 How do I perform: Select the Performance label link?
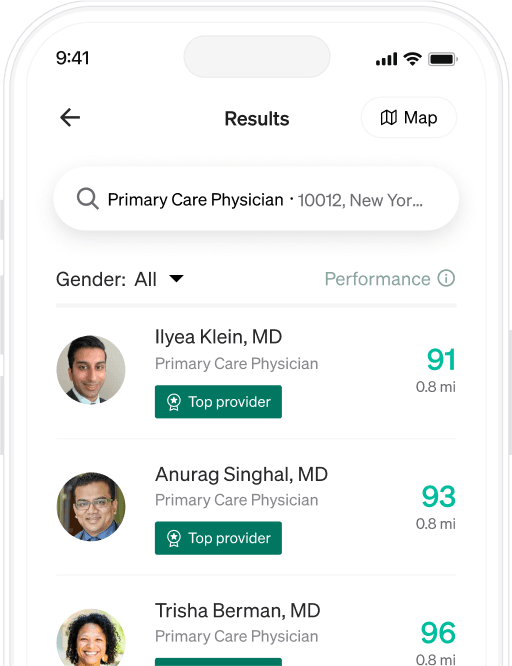click(377, 279)
